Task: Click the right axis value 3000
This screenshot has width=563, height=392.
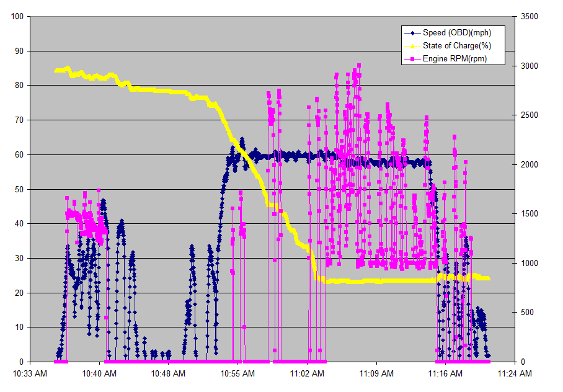Action: point(530,66)
